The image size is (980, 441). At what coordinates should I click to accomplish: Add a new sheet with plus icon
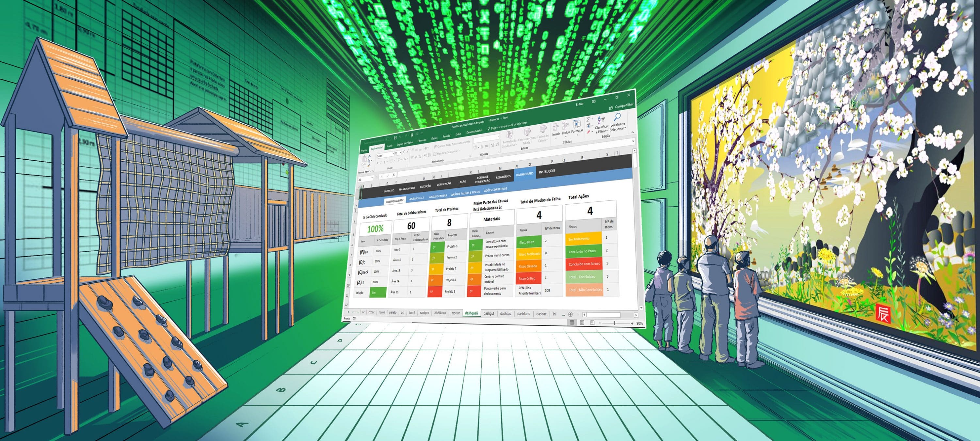point(570,314)
